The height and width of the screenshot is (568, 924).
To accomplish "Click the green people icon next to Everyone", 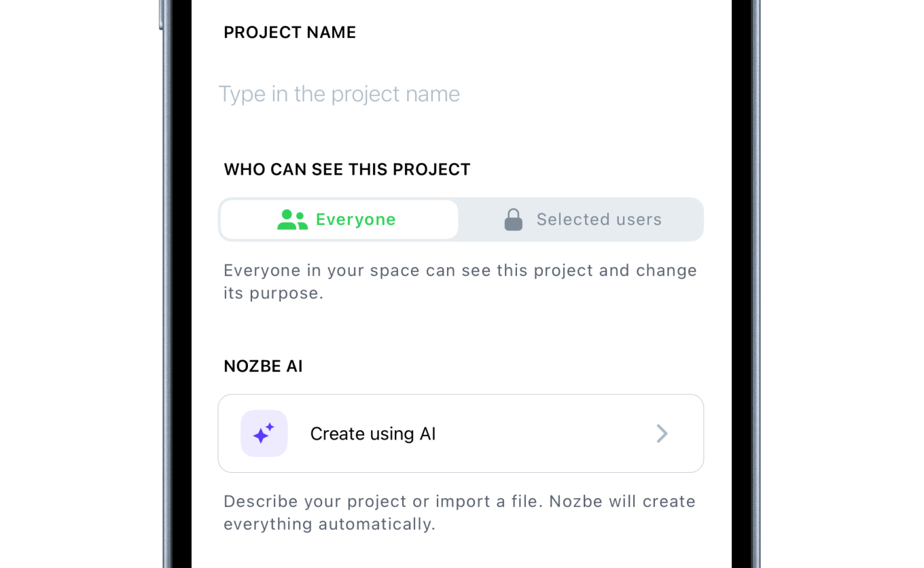I will 292,219.
